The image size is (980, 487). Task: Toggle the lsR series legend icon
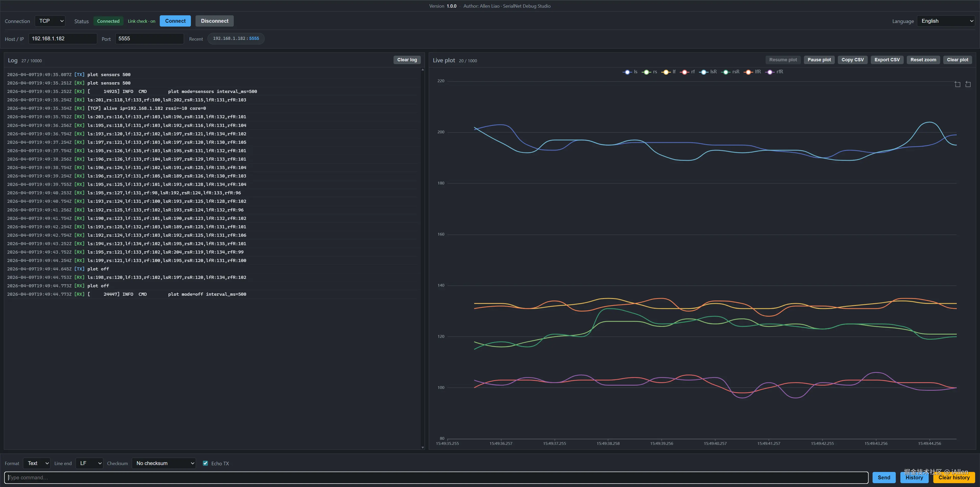tap(703, 72)
